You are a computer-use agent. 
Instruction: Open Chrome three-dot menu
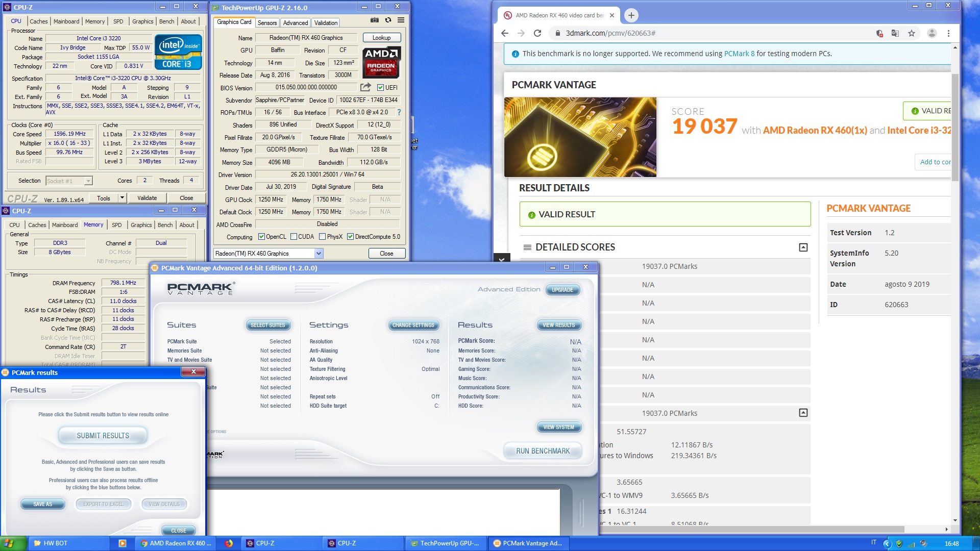click(x=948, y=33)
